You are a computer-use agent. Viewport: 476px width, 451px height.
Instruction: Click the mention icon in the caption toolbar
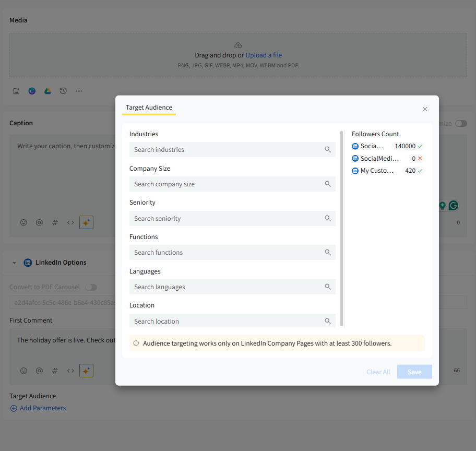click(x=39, y=222)
